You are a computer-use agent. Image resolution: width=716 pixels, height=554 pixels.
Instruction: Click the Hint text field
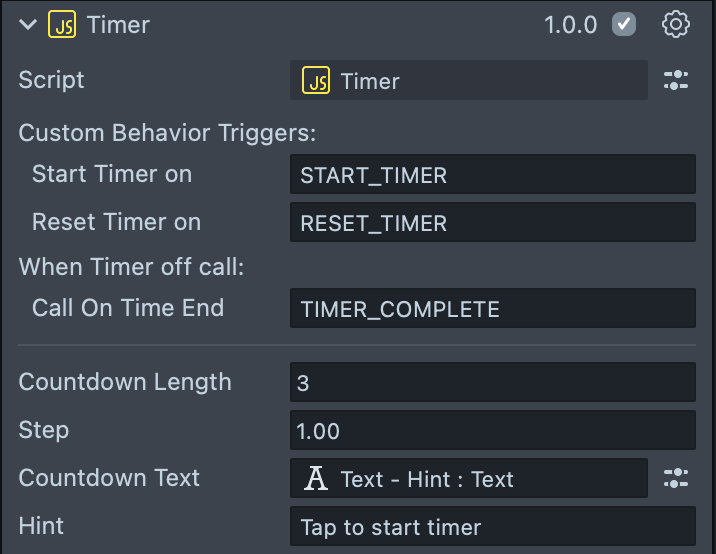492,527
